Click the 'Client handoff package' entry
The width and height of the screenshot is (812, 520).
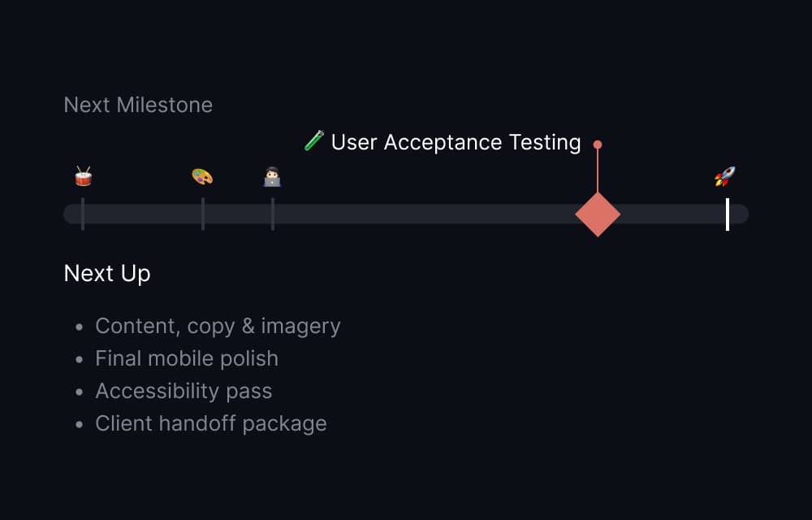coord(211,423)
